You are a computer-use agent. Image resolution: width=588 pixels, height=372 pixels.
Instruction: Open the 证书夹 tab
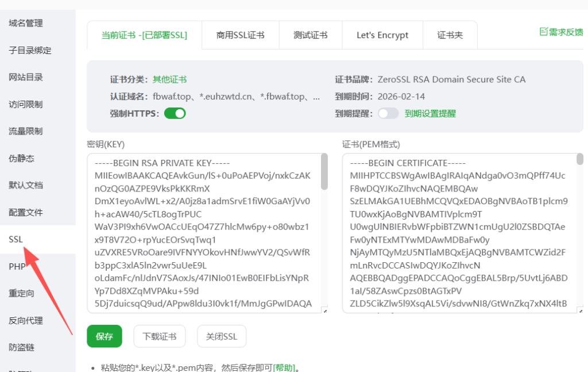tap(450, 35)
